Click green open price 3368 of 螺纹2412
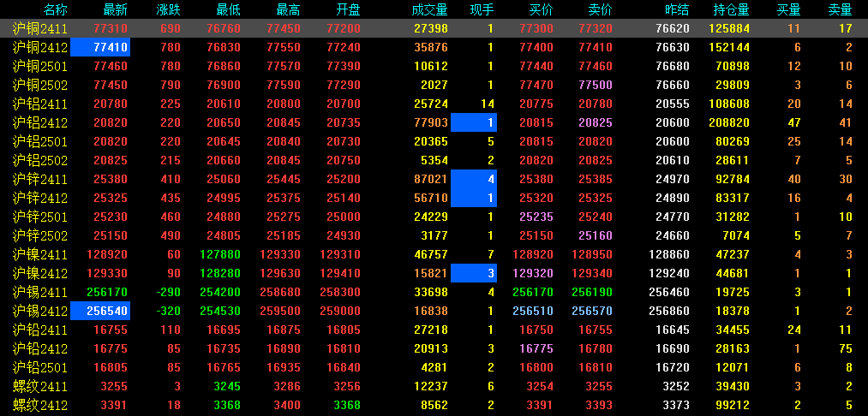 (347, 406)
